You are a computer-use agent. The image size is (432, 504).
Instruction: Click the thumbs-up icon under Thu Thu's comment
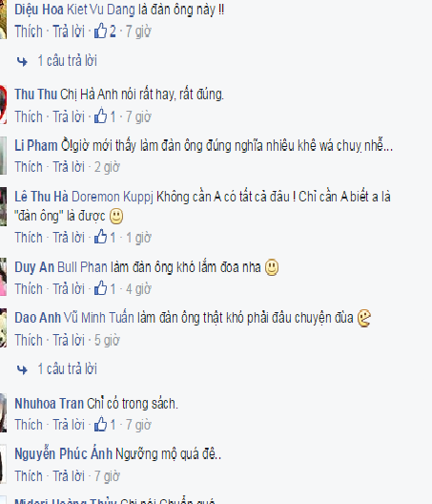point(100,116)
